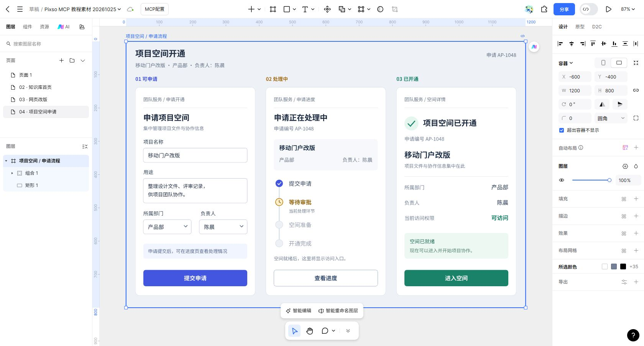The image size is (644, 346).
Task: Select the text tool
Action: tap(305, 9)
